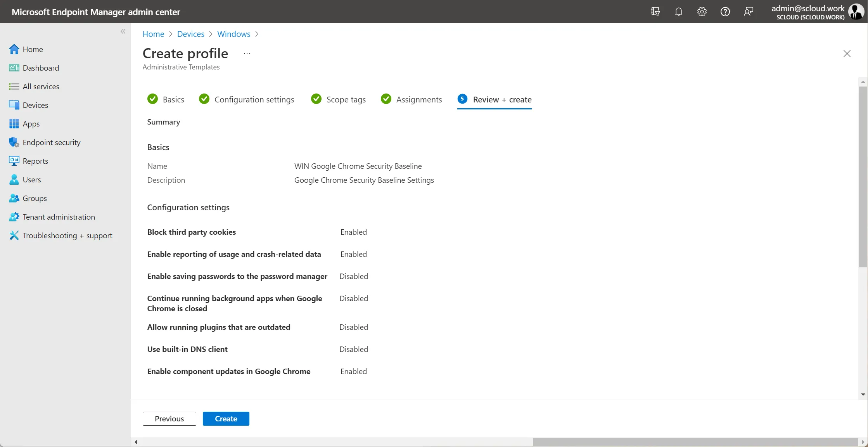Click the Create button
Screen dimensions: 868x447
click(x=226, y=419)
